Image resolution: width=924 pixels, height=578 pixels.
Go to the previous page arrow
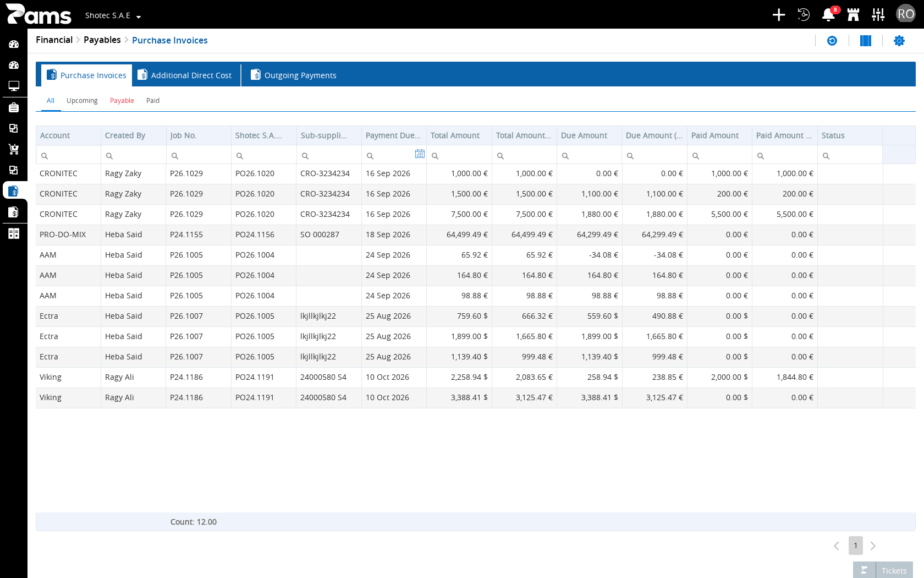pyautogui.click(x=837, y=546)
